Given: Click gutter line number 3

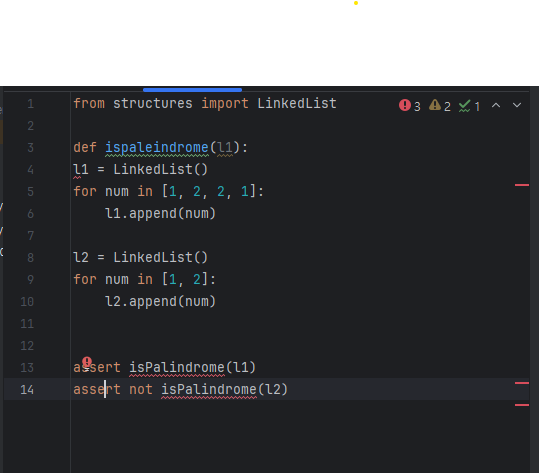Looking at the screenshot, I should (x=31, y=148).
